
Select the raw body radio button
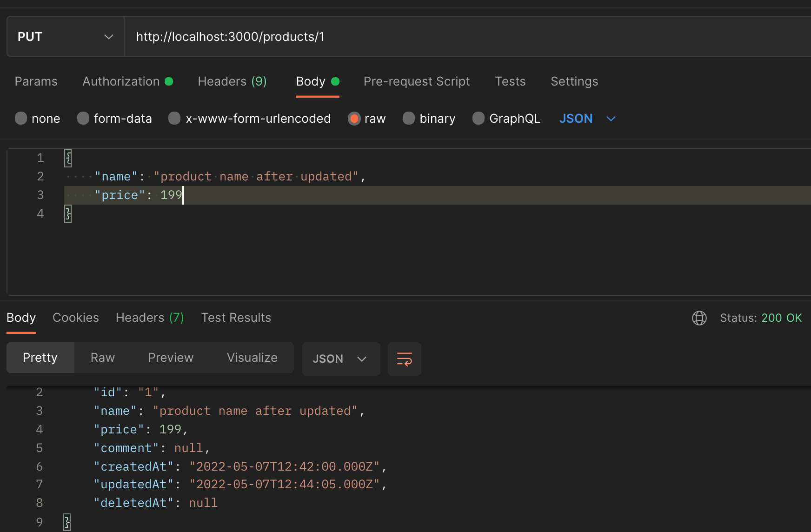click(354, 119)
